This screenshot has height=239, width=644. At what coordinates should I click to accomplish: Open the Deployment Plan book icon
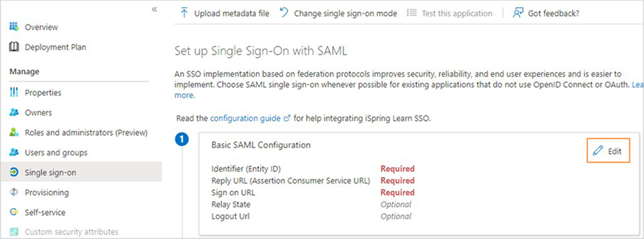[x=14, y=47]
